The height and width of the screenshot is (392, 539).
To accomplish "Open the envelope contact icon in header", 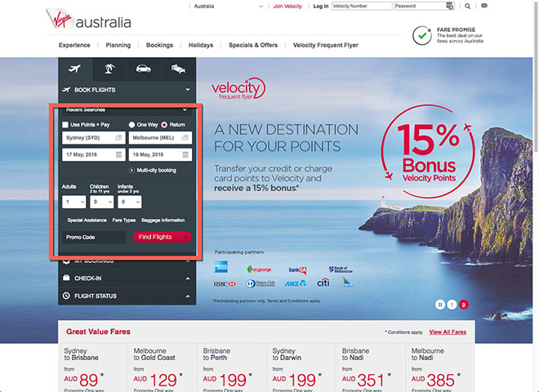I will point(484,6).
